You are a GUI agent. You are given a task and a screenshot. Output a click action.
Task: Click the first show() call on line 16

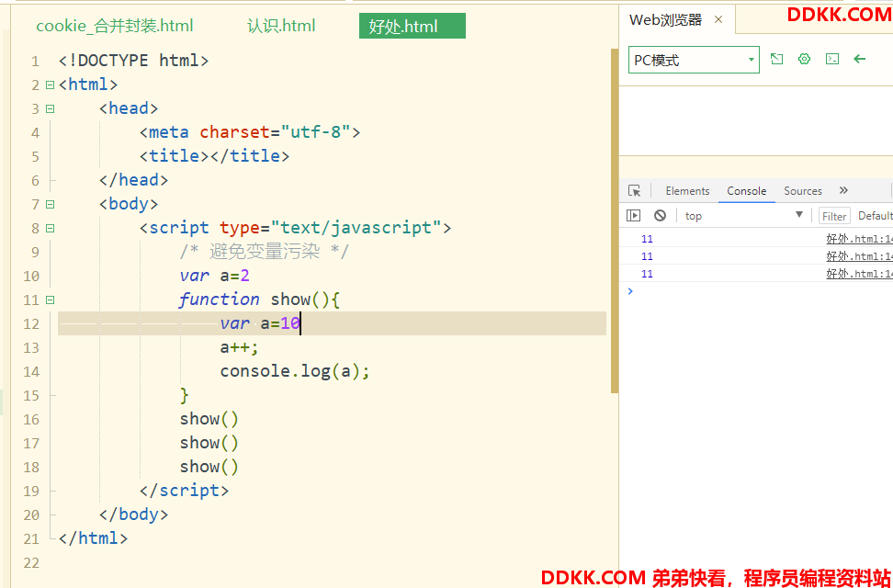(209, 419)
